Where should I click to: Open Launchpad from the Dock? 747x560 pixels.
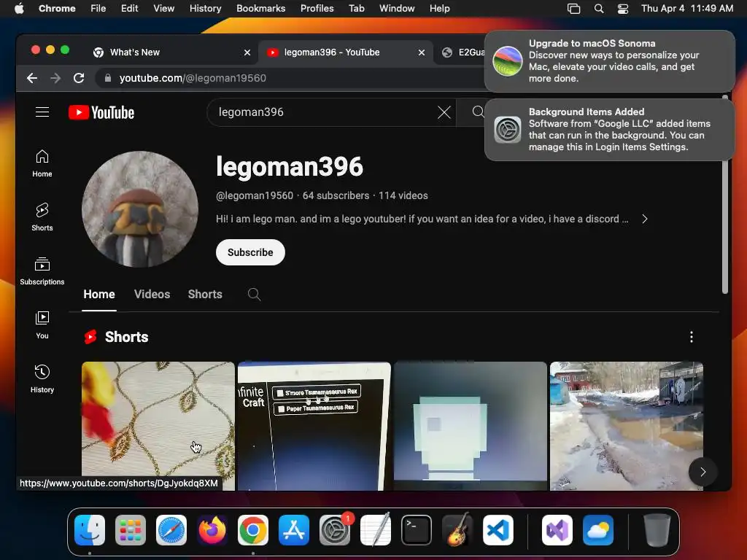tap(131, 530)
